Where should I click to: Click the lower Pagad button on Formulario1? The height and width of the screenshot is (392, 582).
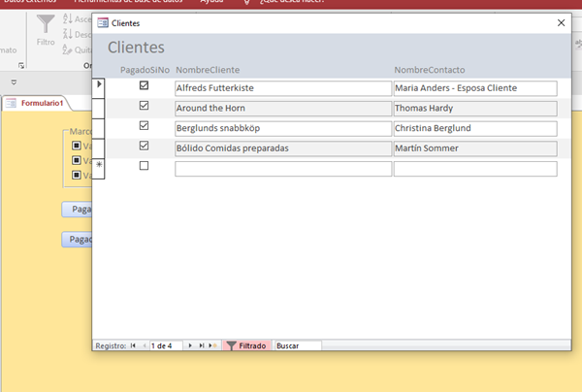pyautogui.click(x=77, y=240)
